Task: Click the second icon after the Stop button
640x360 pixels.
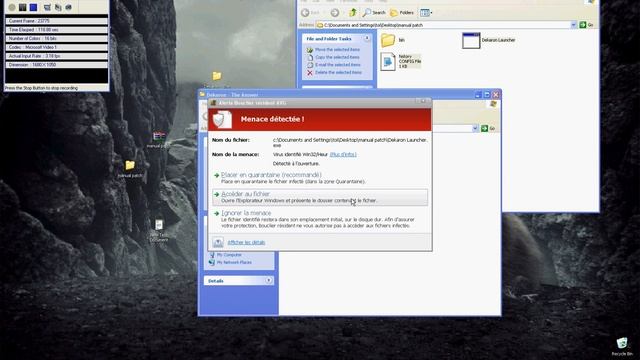Action: point(58,7)
